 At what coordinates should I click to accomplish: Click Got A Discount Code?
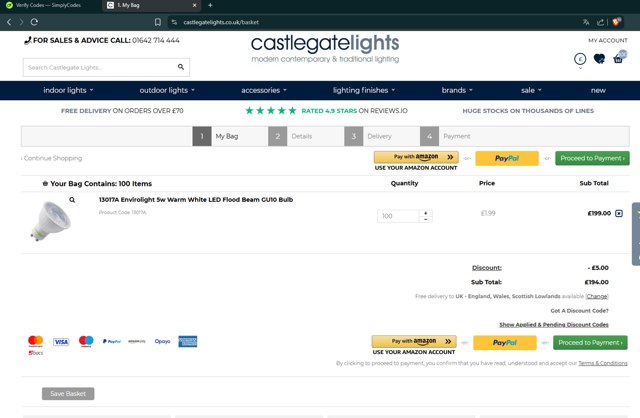[579, 311]
